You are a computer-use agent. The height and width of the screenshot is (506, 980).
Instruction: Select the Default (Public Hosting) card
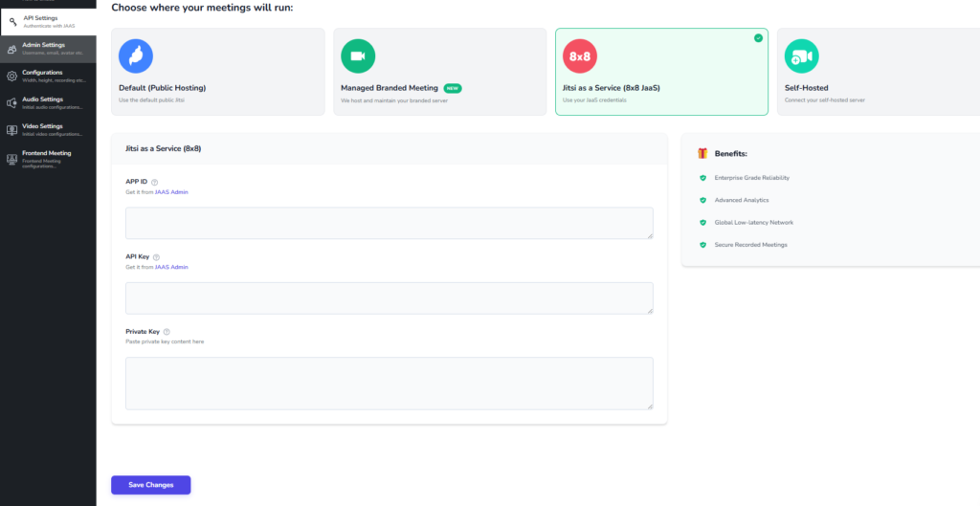tap(218, 72)
